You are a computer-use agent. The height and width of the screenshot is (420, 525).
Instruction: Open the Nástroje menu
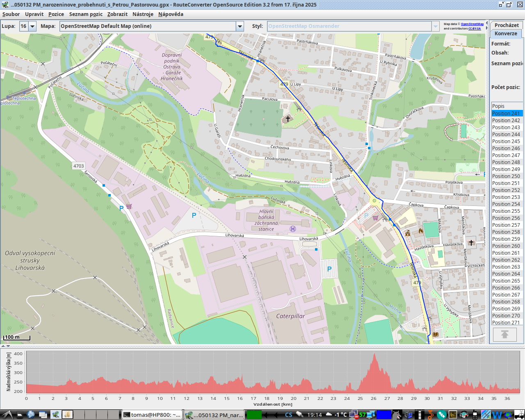143,14
